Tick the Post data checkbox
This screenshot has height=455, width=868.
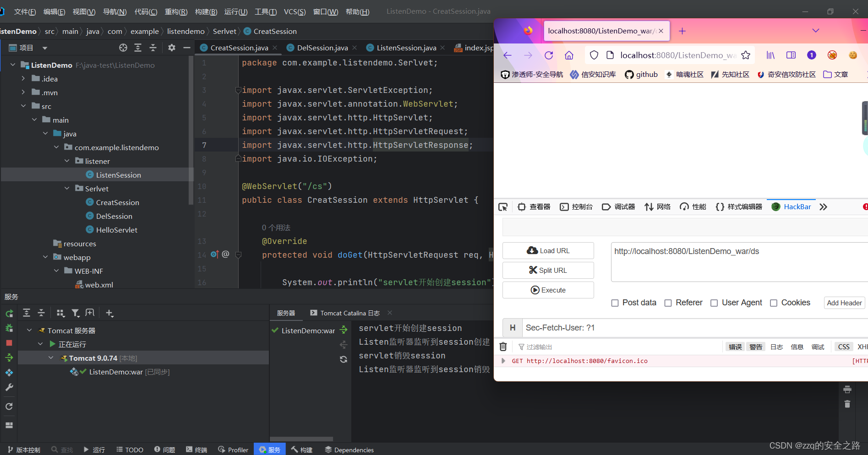pos(615,303)
